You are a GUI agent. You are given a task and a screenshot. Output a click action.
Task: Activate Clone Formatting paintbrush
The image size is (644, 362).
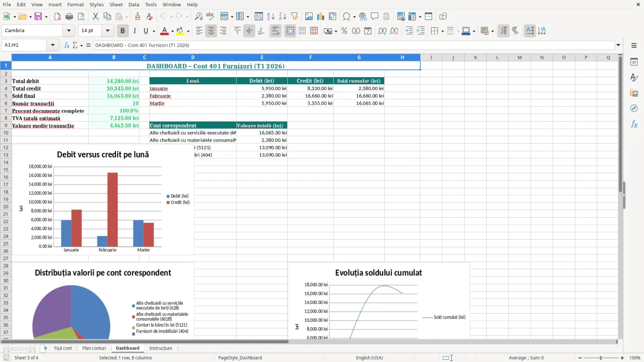pyautogui.click(x=138, y=17)
